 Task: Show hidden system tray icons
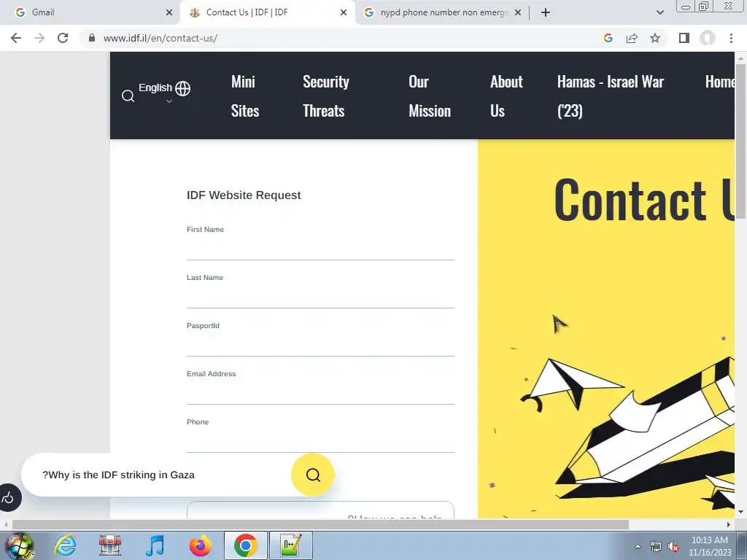638,546
